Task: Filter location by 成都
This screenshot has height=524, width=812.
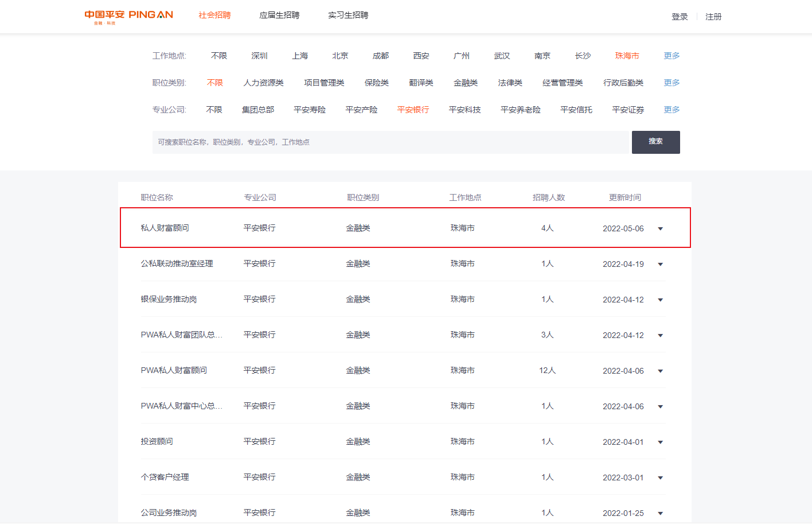Action: coord(381,56)
